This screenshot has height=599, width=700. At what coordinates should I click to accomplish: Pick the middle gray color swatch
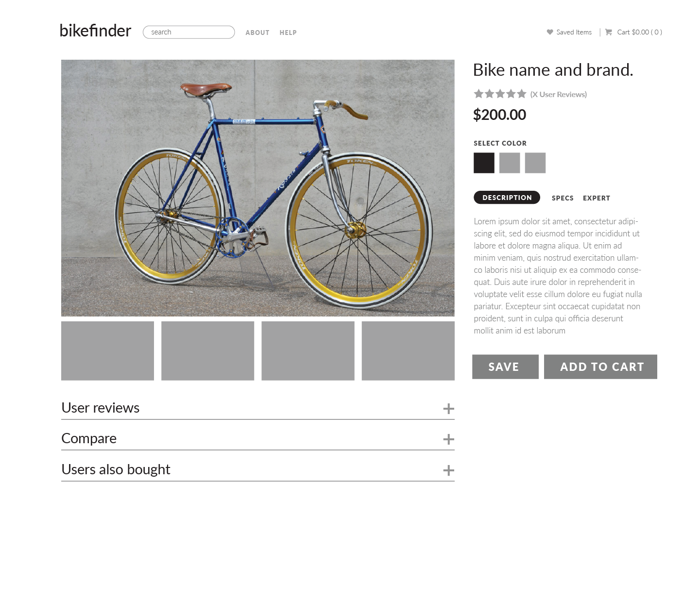pyautogui.click(x=510, y=163)
